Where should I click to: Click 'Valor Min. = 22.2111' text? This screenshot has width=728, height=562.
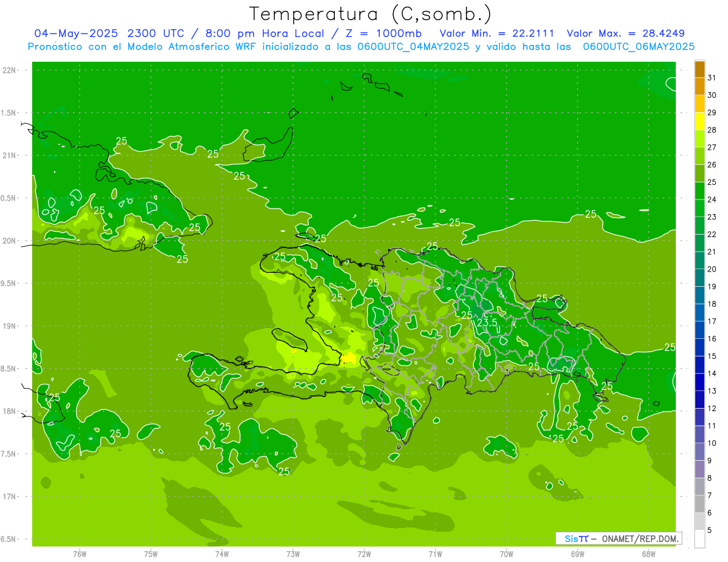coord(497,33)
